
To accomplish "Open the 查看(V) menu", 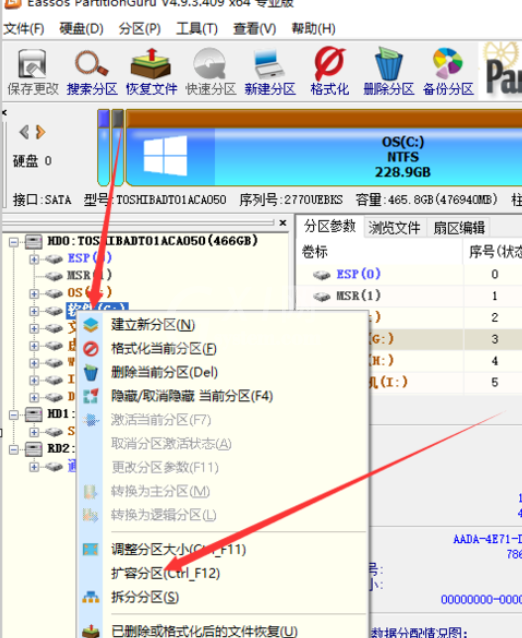I will click(x=255, y=29).
